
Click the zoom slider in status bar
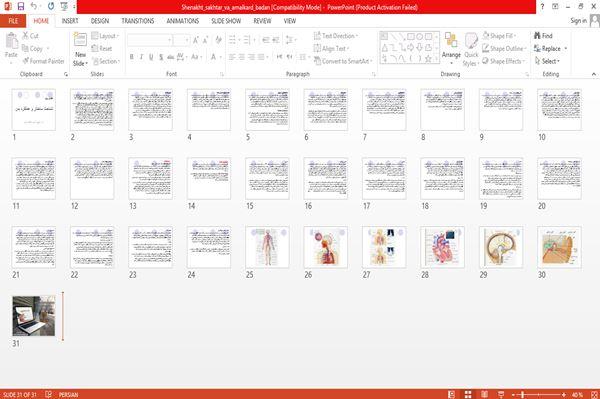(538, 394)
